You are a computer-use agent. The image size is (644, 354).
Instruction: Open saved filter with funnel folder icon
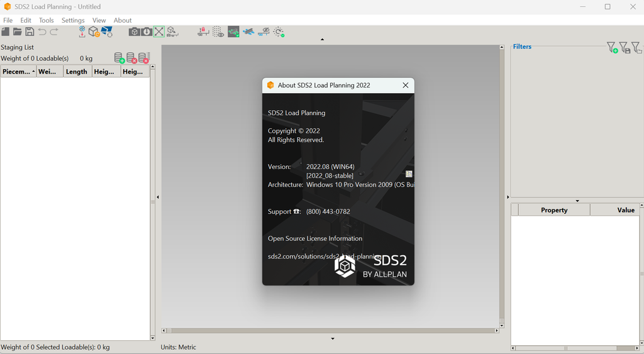click(636, 48)
